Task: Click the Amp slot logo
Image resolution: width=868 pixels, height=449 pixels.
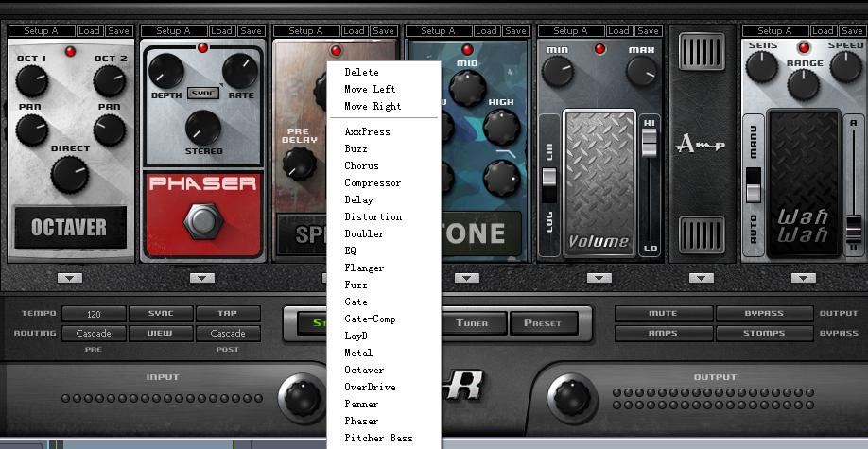Action: (701, 144)
